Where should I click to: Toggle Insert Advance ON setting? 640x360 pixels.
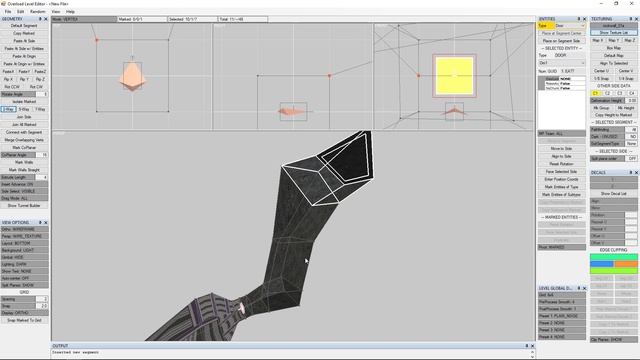pyautogui.click(x=24, y=184)
